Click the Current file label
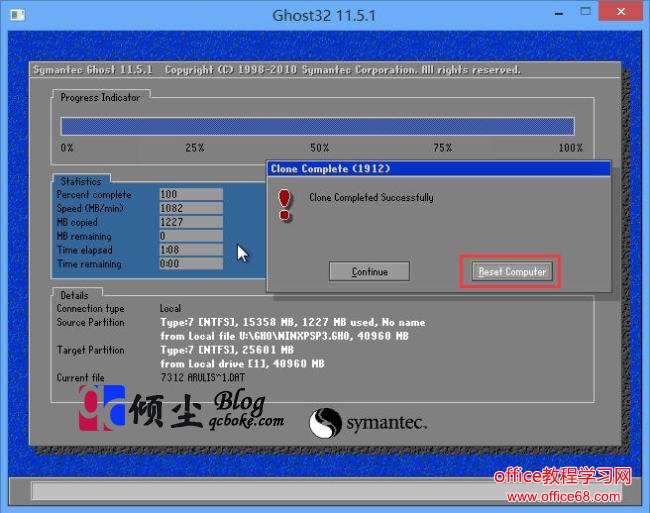Image resolution: width=650 pixels, height=513 pixels. point(80,378)
